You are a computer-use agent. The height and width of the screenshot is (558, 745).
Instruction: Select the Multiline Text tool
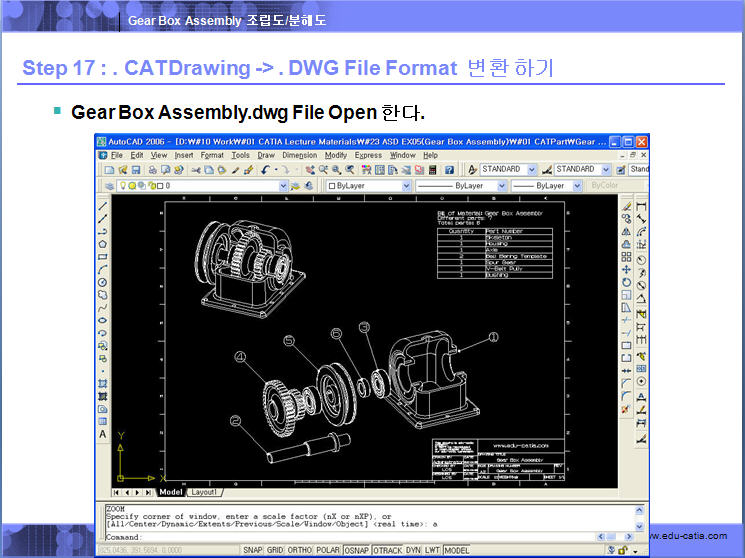click(x=103, y=435)
